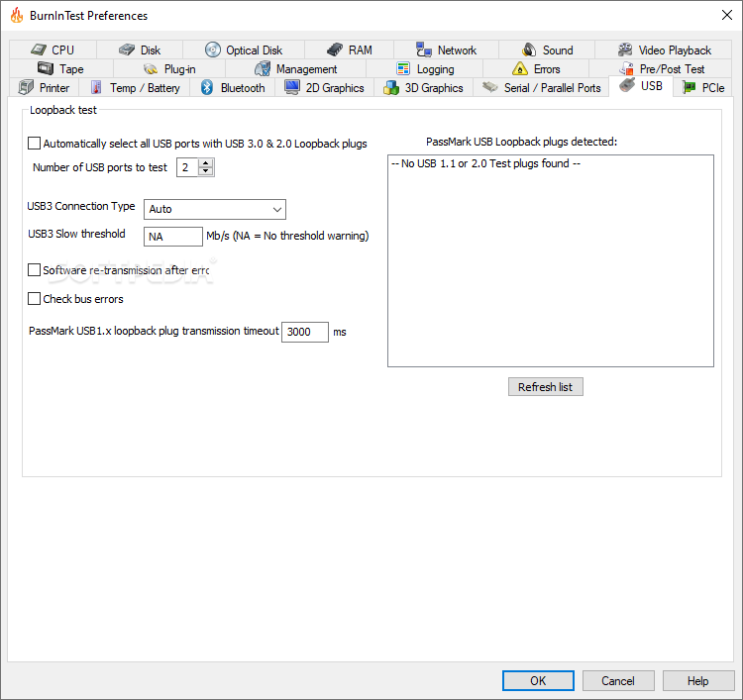Click the Network computers icon
743x700 pixels.
tap(424, 50)
